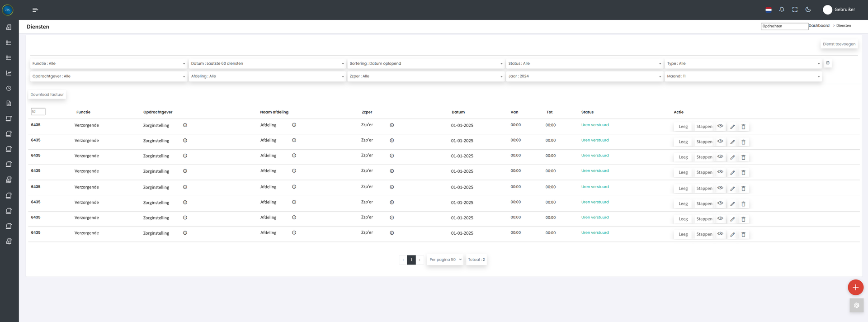The width and height of the screenshot is (868, 322).
Task: Click the info icon next to first Zorginstelling
Action: [x=185, y=125]
